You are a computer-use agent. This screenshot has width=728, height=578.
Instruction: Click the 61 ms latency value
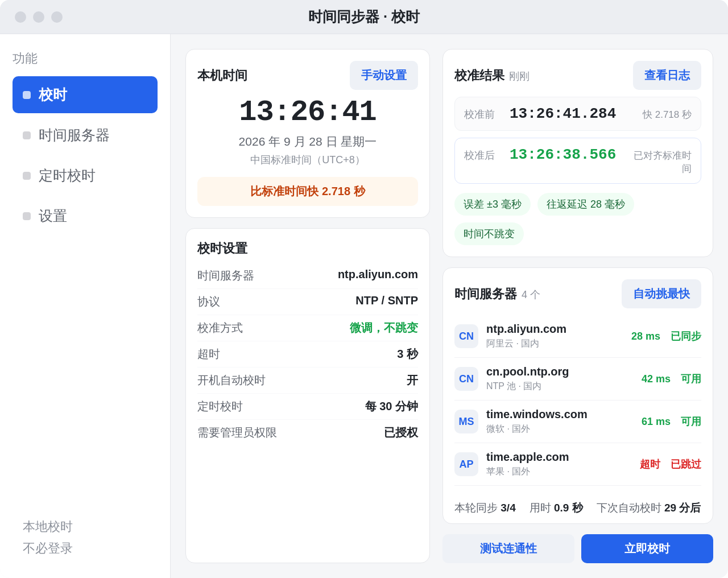pos(656,422)
